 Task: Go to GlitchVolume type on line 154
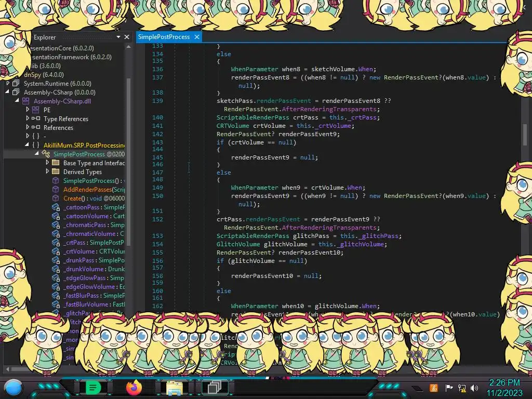(238, 244)
